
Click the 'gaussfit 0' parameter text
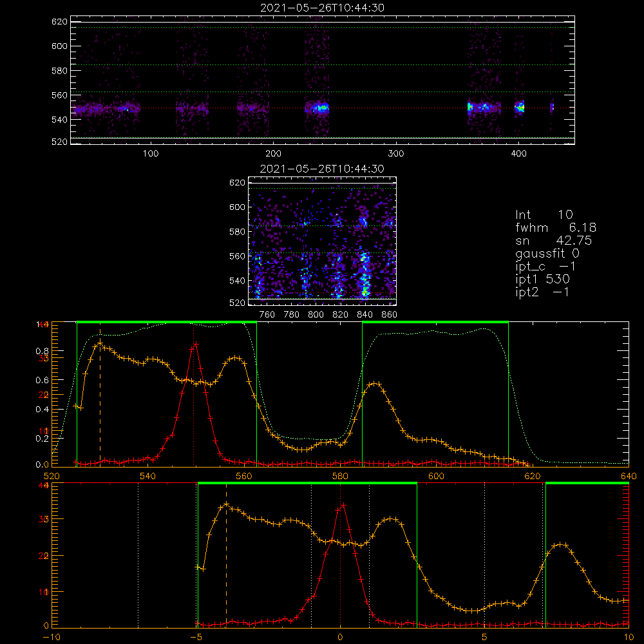pyautogui.click(x=547, y=253)
